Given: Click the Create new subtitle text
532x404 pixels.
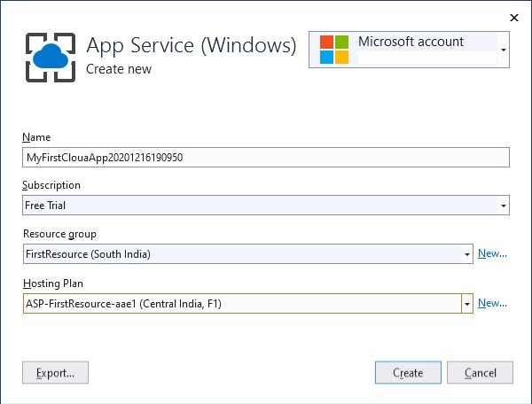Looking at the screenshot, I should (119, 69).
